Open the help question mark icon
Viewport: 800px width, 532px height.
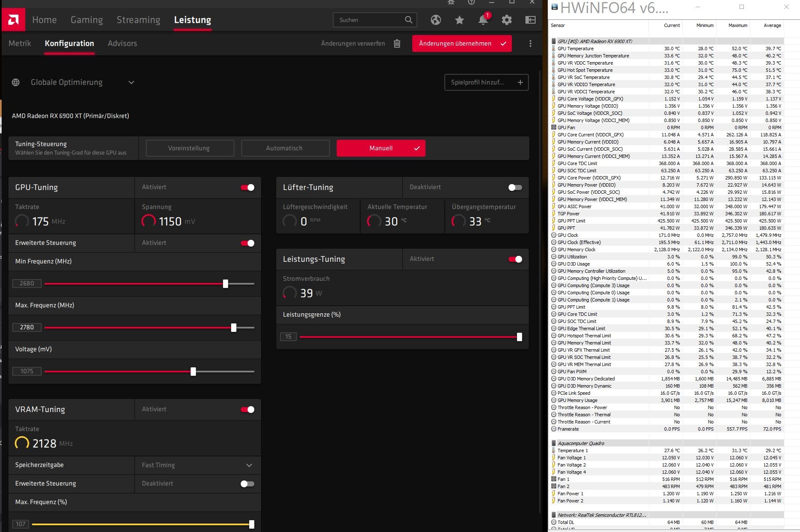(x=471, y=2)
